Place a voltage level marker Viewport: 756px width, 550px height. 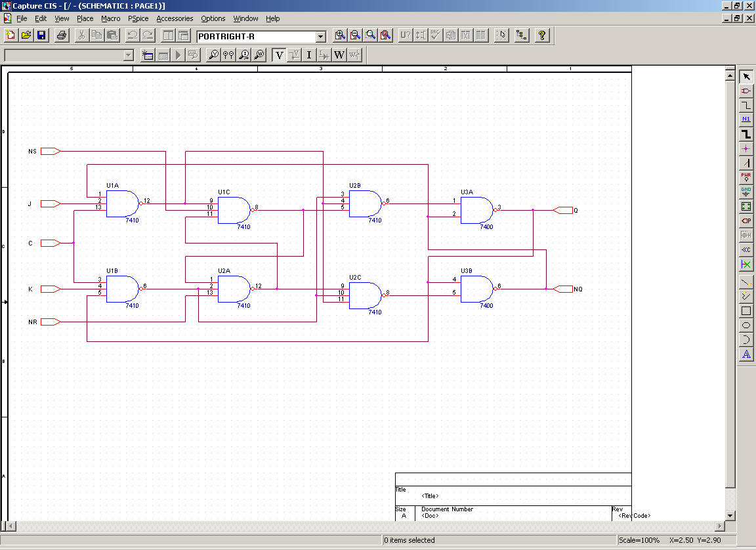tap(213, 55)
